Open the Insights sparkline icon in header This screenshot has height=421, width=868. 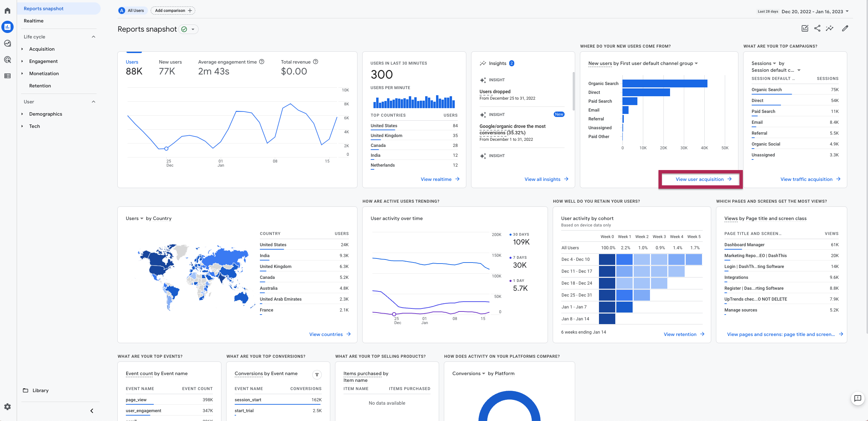(x=830, y=28)
